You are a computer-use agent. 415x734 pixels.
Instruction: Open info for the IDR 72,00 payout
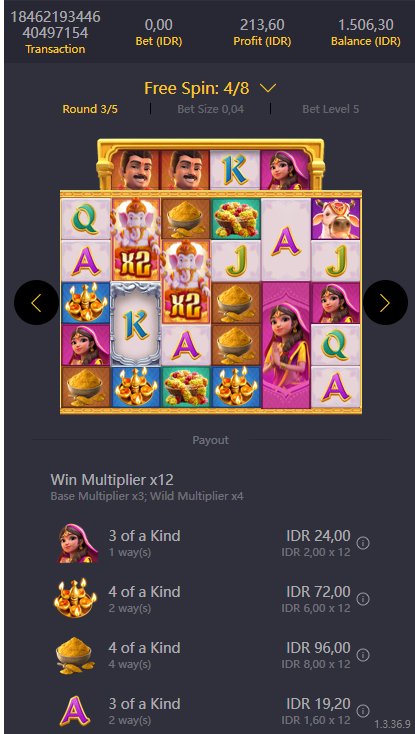pos(363,599)
